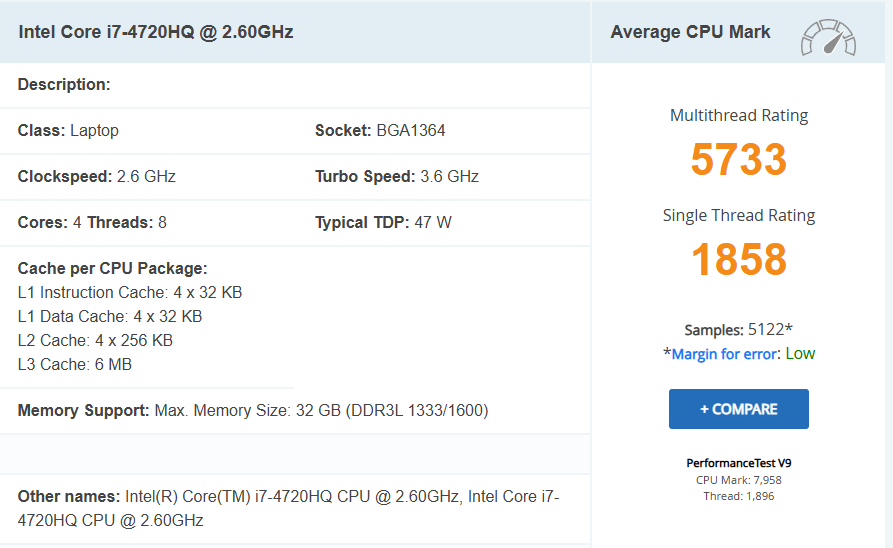Click the Class: Laptop field
This screenshot has width=893, height=548.
[x=68, y=131]
